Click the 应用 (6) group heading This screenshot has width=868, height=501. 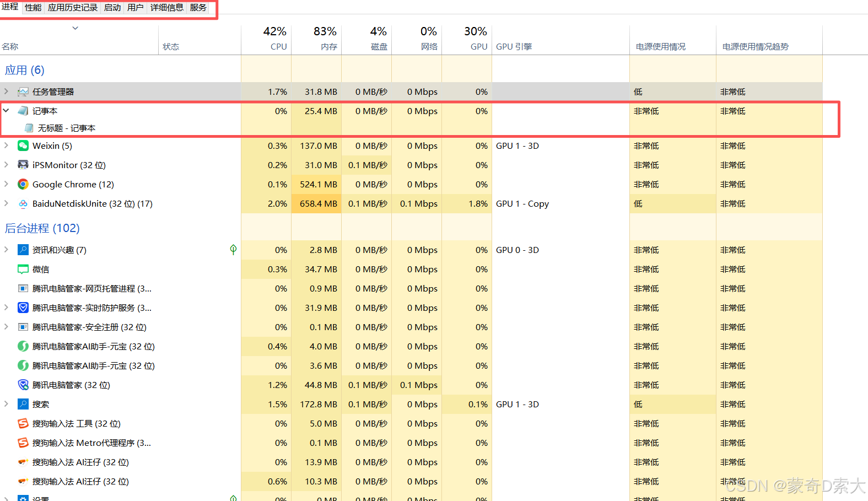[x=25, y=70]
